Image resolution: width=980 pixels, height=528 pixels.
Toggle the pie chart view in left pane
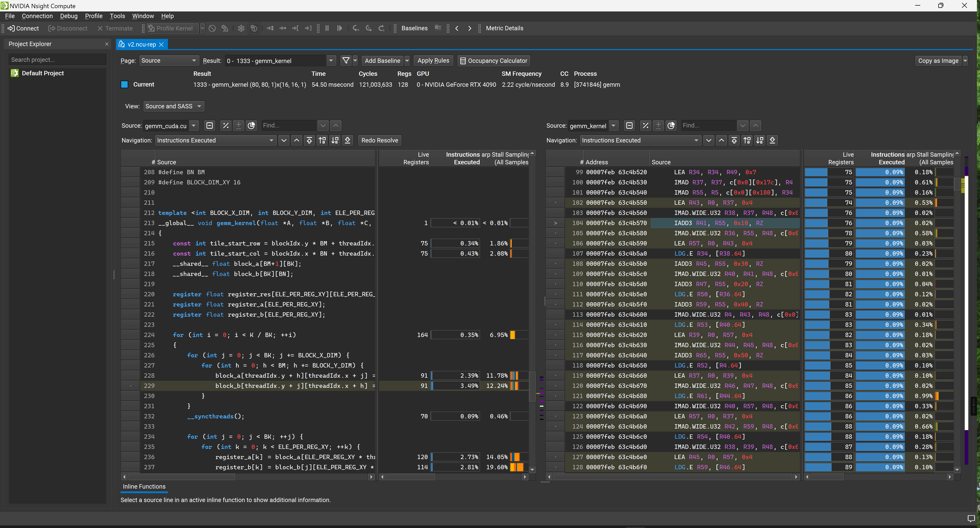tap(251, 126)
